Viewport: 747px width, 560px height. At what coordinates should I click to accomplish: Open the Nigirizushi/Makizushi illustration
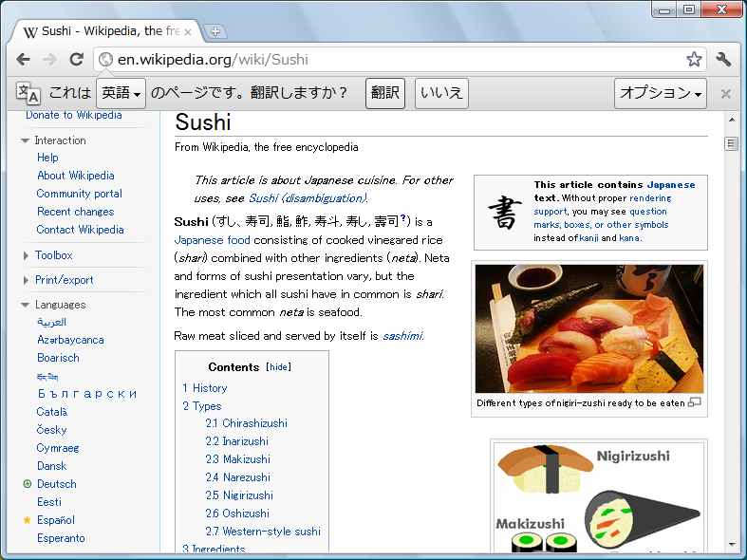coord(599,497)
